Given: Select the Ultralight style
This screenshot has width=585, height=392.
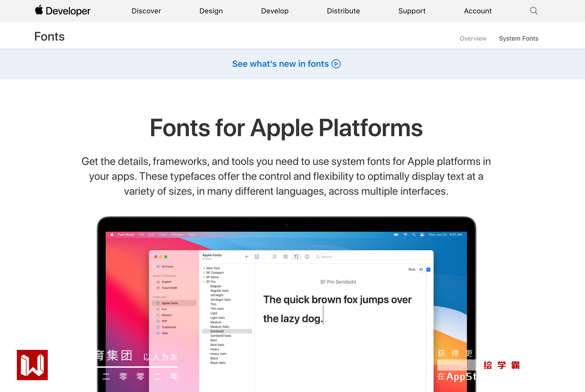Looking at the screenshot, I should point(217,295).
